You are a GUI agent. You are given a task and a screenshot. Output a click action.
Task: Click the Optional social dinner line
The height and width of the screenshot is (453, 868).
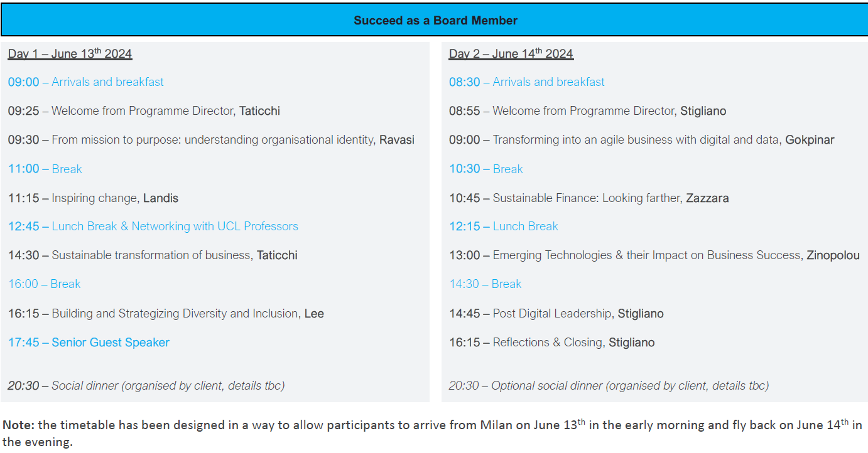(609, 386)
